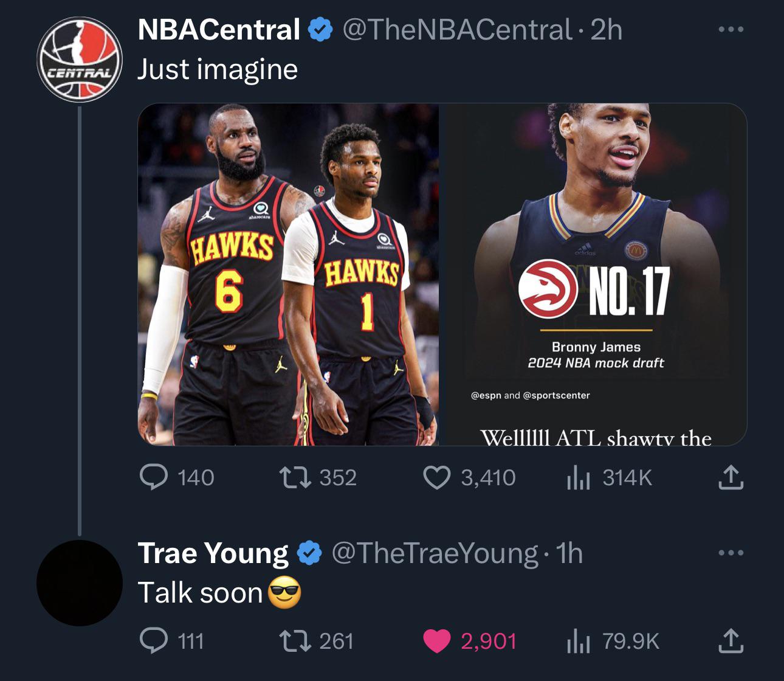Open more options for Trae Young's tweet
Viewport: 784px width, 681px height.
pyautogui.click(x=731, y=553)
